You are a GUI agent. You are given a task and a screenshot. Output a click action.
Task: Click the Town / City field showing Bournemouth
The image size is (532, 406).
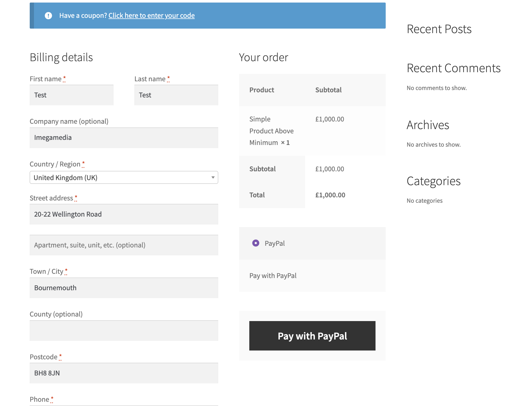pyautogui.click(x=124, y=288)
